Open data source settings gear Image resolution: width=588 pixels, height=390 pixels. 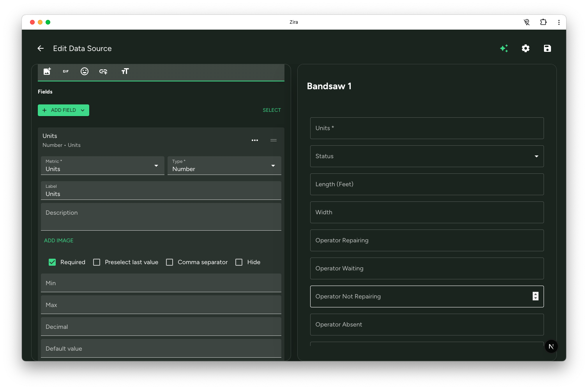[526, 48]
